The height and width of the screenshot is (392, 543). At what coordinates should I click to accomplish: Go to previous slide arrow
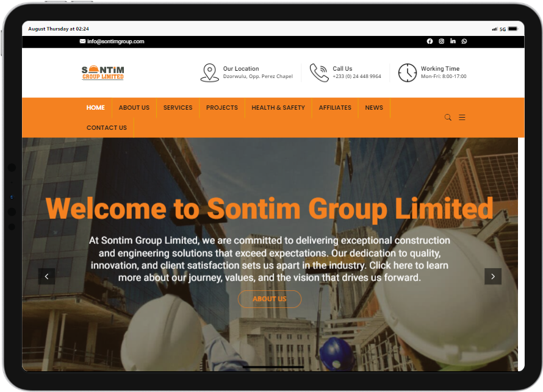click(x=46, y=276)
